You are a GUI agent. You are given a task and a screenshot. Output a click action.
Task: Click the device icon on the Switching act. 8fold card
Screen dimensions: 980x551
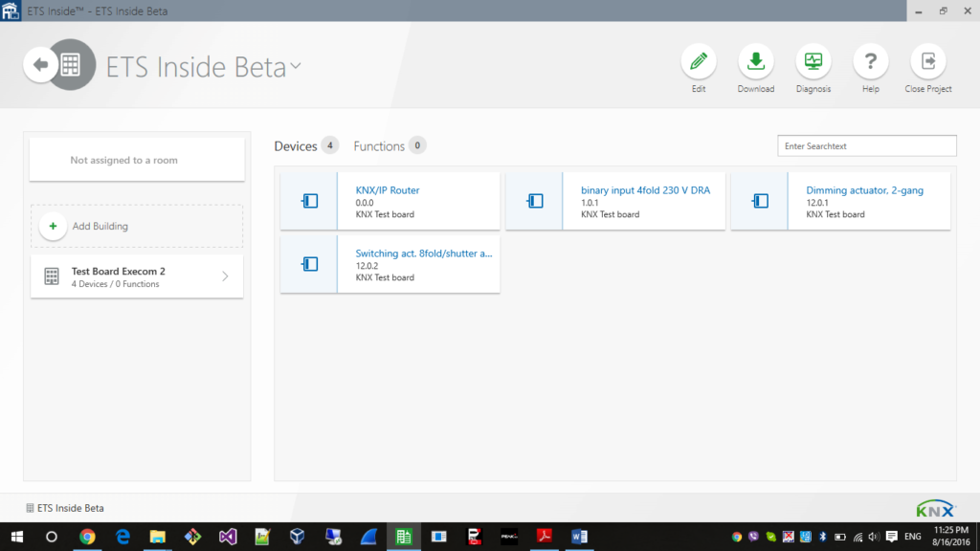pyautogui.click(x=309, y=264)
